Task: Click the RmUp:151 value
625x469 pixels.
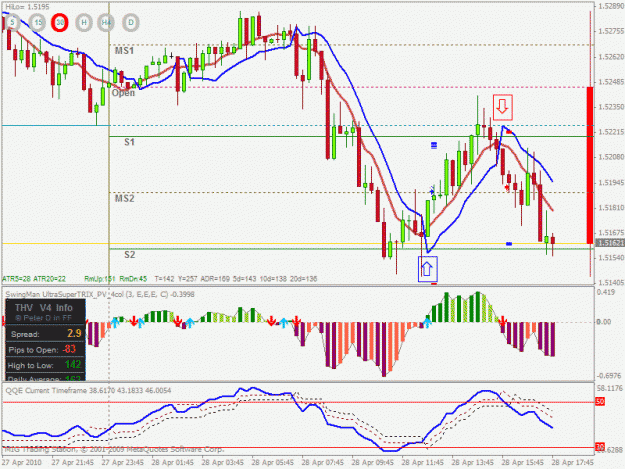Action: pos(100,279)
